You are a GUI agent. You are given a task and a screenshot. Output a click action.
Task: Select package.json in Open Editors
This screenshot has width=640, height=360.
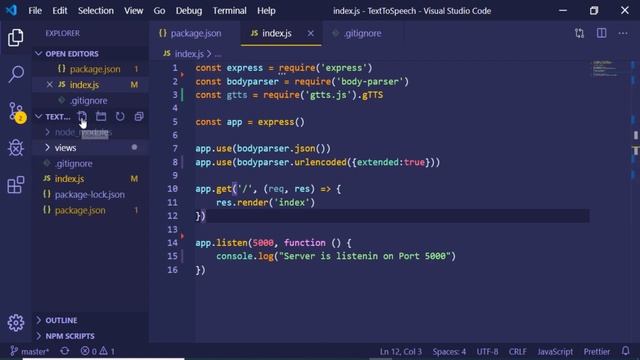click(90, 69)
